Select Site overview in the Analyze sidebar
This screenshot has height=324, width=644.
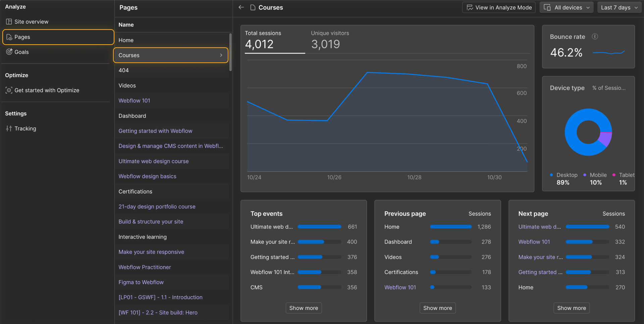click(32, 21)
